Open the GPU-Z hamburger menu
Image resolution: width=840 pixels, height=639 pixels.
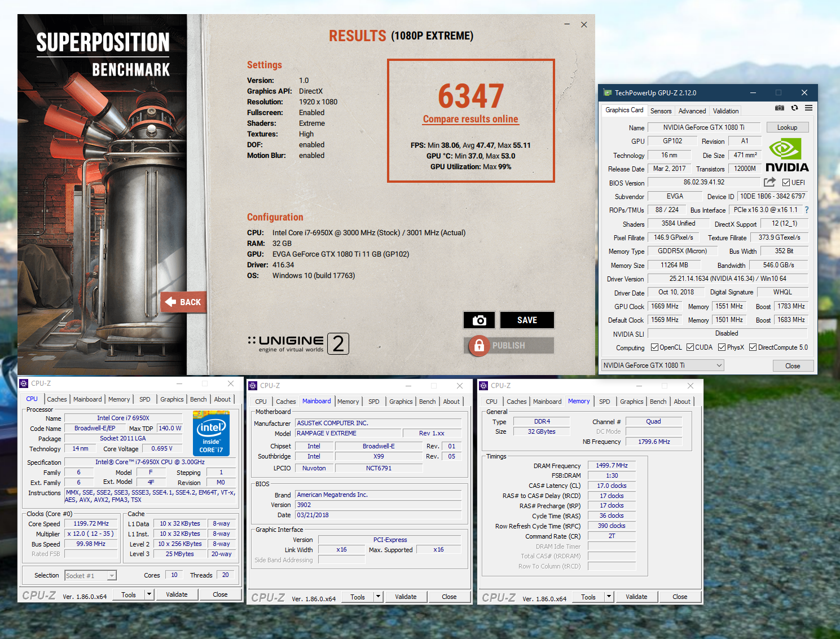808,108
